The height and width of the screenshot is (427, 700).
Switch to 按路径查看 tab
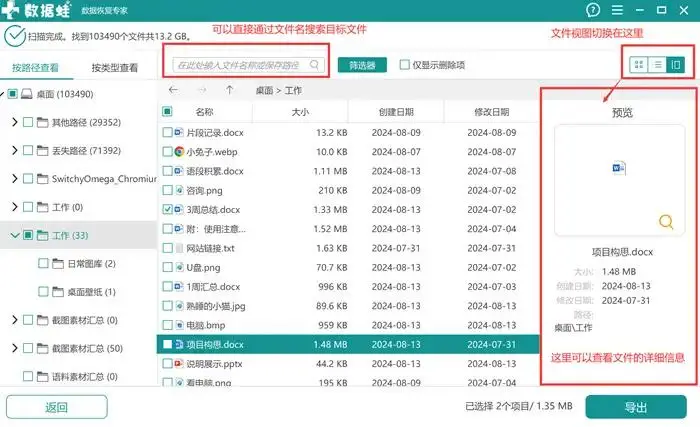pyautogui.click(x=35, y=69)
